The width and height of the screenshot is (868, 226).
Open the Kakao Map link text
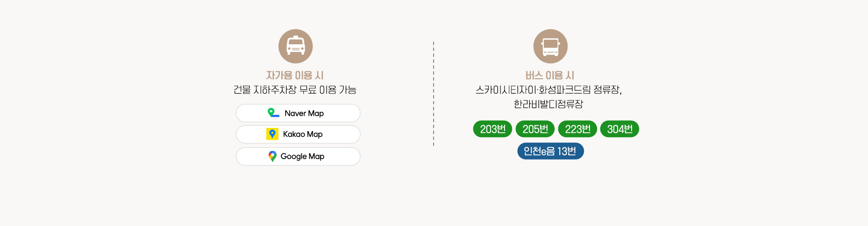click(302, 134)
